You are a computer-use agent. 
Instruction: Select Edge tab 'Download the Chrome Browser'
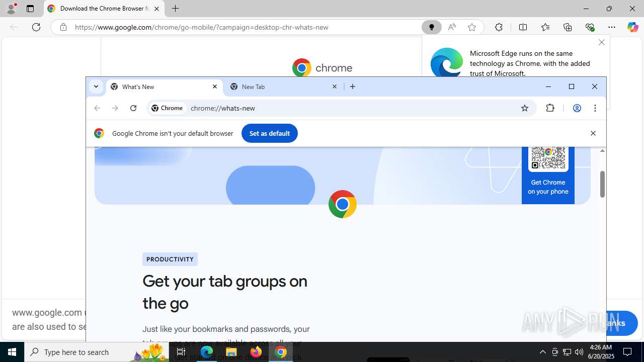click(x=105, y=9)
